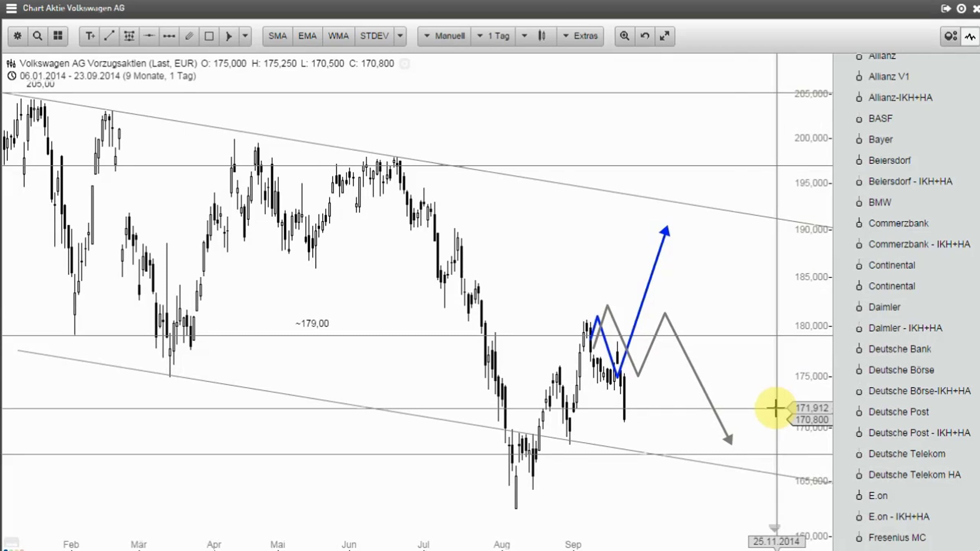Click the magnifier search icon in the toolbar
980x551 pixels.
tap(38, 36)
